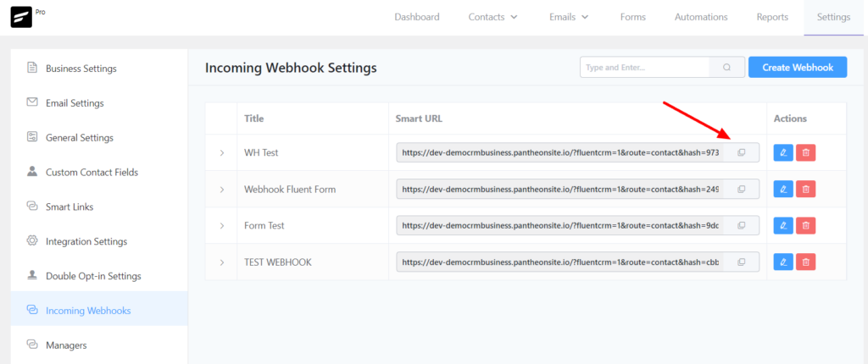Switch to the Reports tab
The height and width of the screenshot is (364, 868).
(x=772, y=17)
